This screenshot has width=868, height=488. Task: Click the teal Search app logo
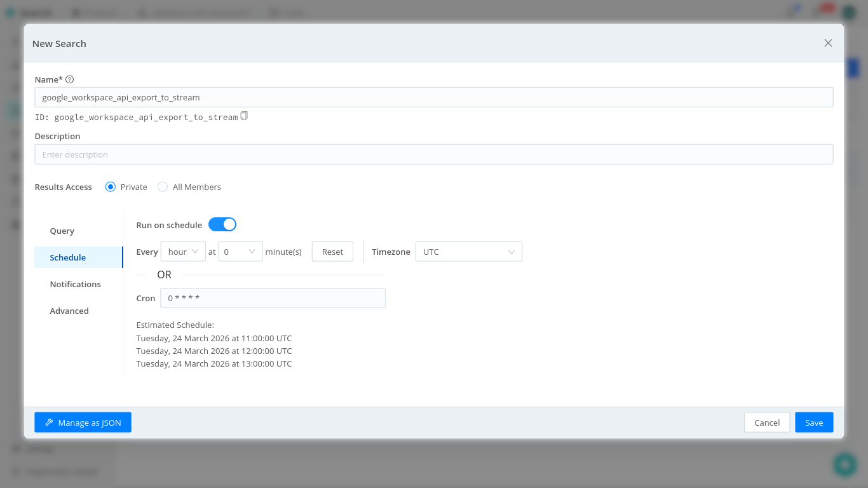tap(10, 12)
